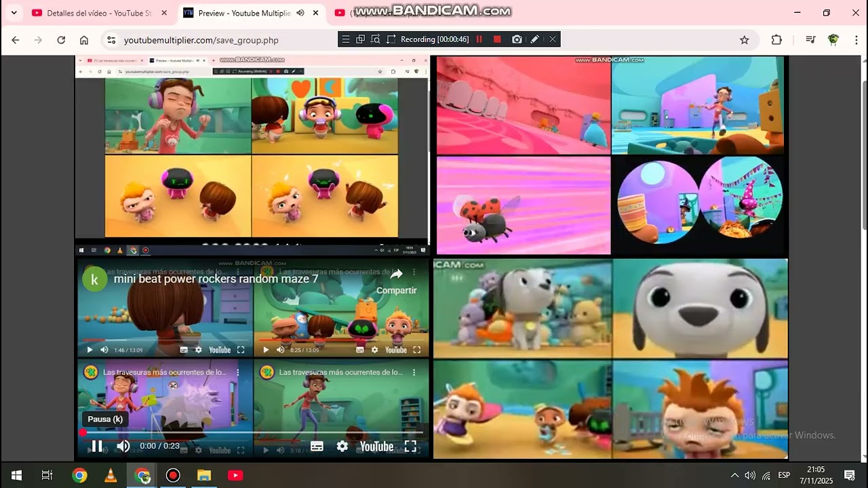Close the 'Preview - Youtube Multiplier' tab
868x488 pixels.
point(315,13)
